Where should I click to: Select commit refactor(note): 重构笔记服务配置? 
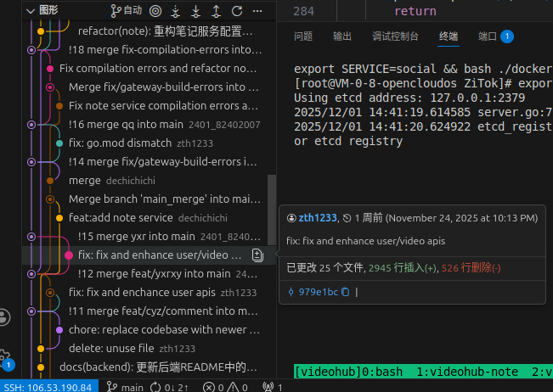coord(149,31)
